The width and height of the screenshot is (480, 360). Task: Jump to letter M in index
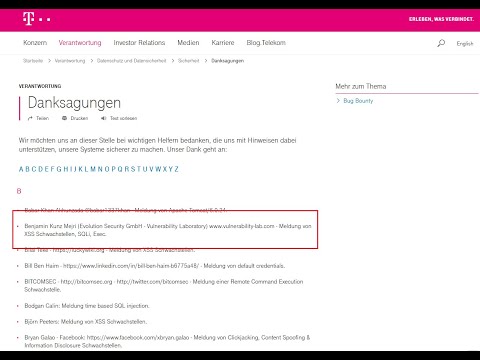pyautogui.click(x=93, y=169)
